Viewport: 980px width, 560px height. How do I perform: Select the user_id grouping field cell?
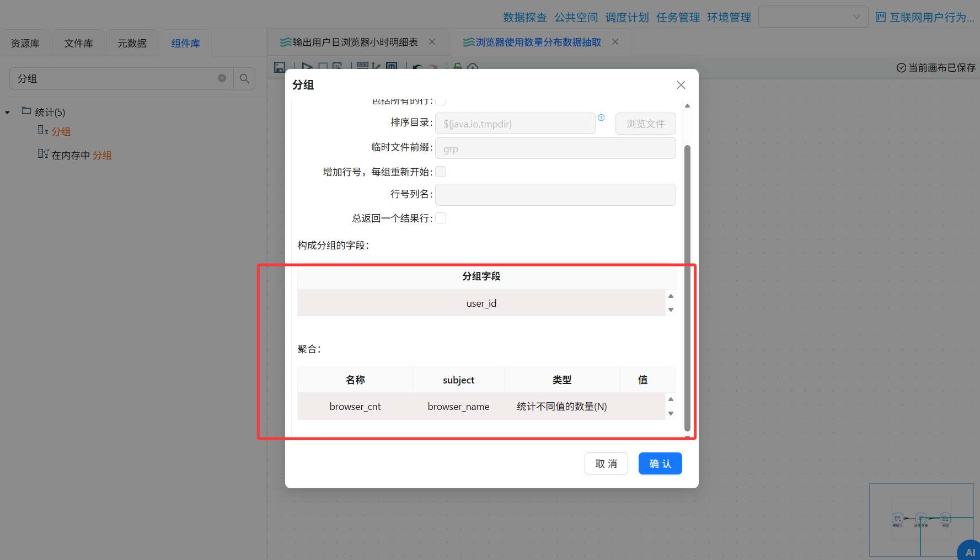(x=481, y=303)
